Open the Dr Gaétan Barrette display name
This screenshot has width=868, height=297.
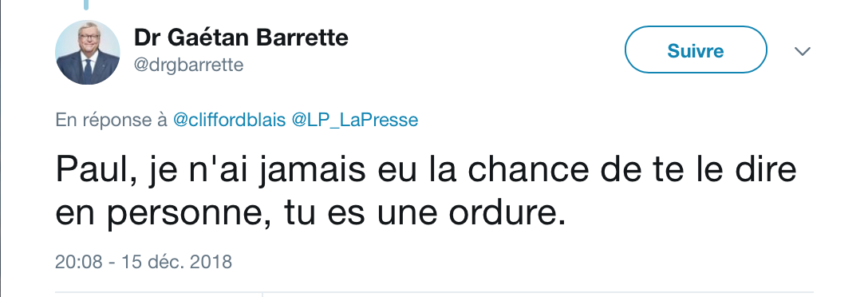[x=241, y=38]
